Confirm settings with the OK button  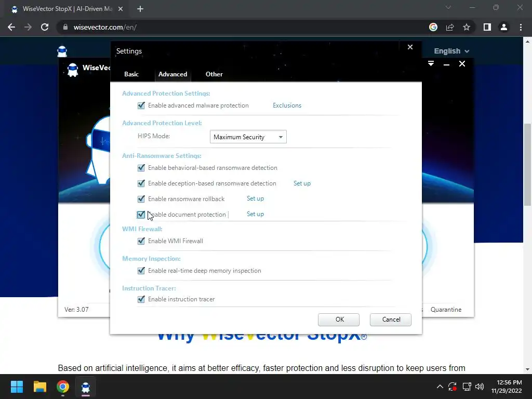pos(339,320)
